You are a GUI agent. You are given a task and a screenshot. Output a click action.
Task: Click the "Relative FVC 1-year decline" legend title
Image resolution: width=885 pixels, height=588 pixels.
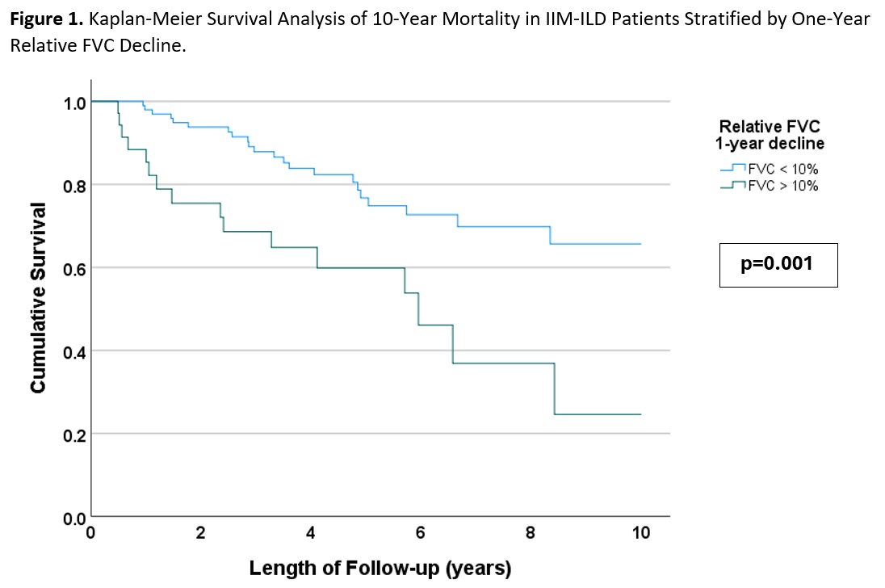(x=772, y=135)
